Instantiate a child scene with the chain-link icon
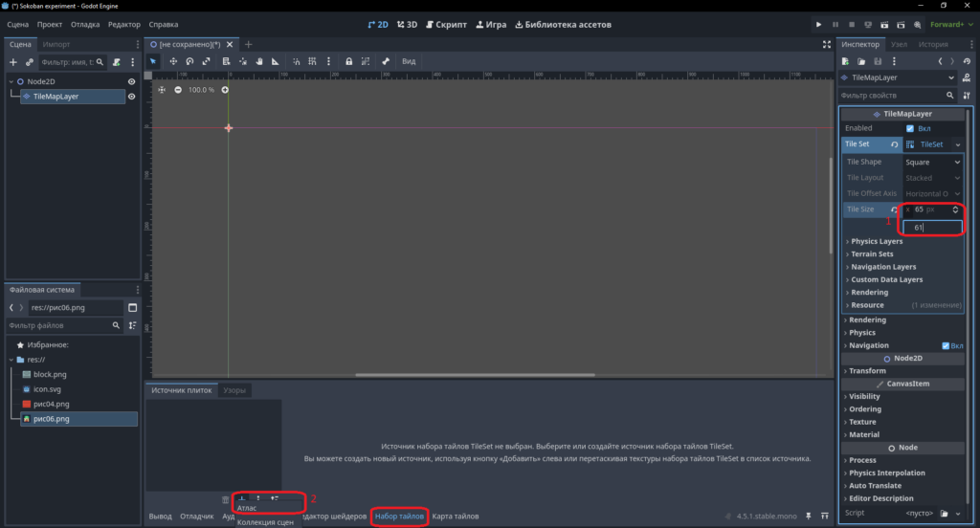 tap(30, 62)
